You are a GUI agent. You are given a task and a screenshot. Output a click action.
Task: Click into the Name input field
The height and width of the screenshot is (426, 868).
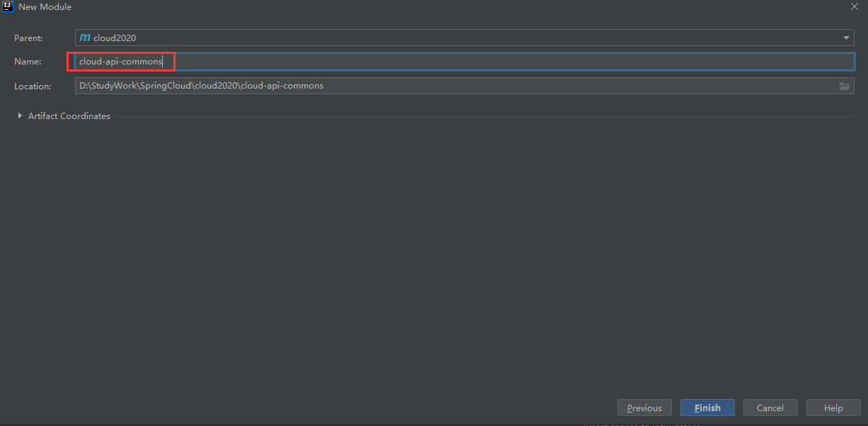pyautogui.click(x=464, y=62)
